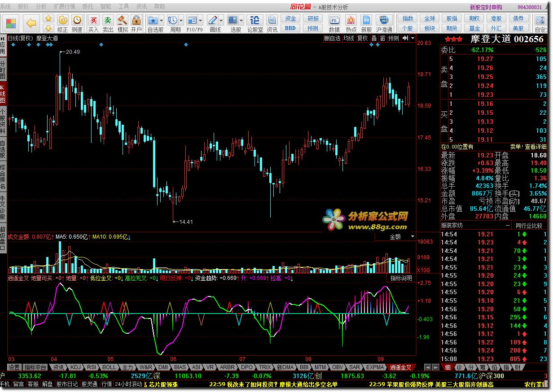Open the 选股 stock picker icon
Screen dimensions: 553x392
pos(233,20)
